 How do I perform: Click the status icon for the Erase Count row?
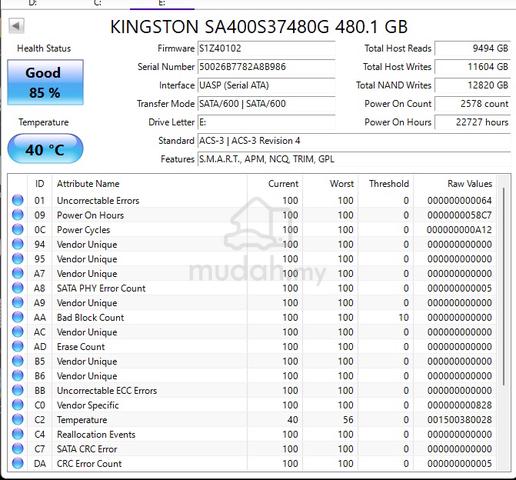[18, 347]
